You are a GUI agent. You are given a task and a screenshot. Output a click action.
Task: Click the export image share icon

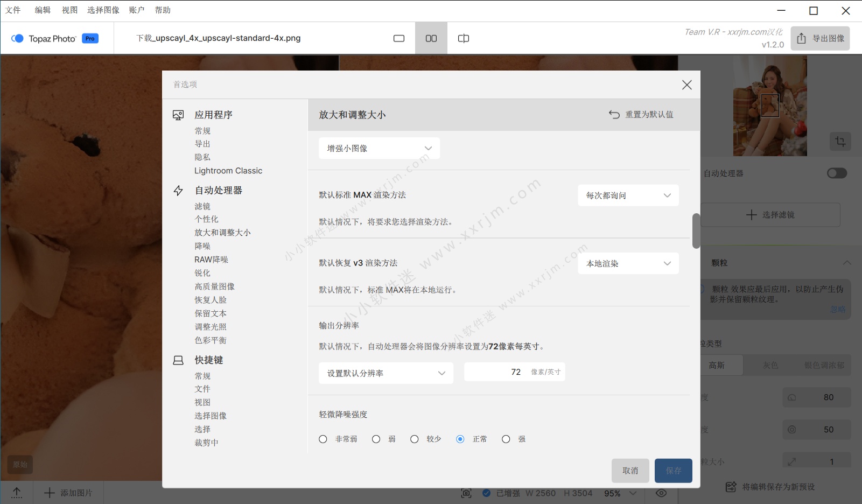coord(801,38)
